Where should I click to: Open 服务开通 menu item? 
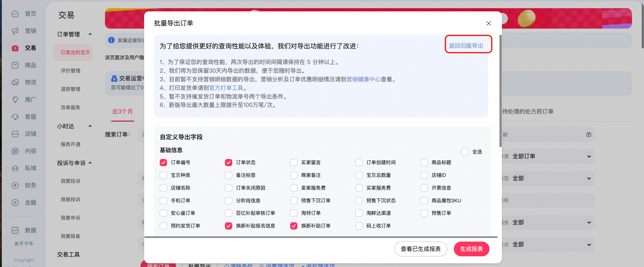[70, 144]
